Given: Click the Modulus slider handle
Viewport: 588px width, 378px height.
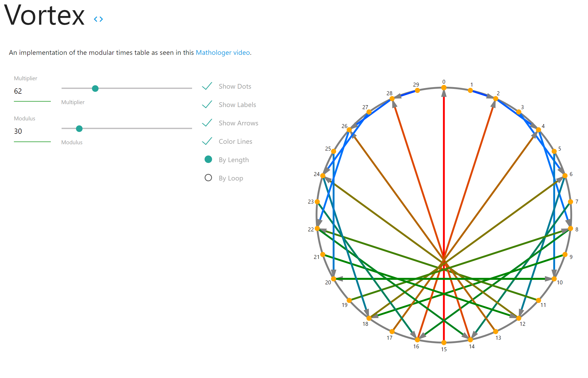Looking at the screenshot, I should pos(79,129).
